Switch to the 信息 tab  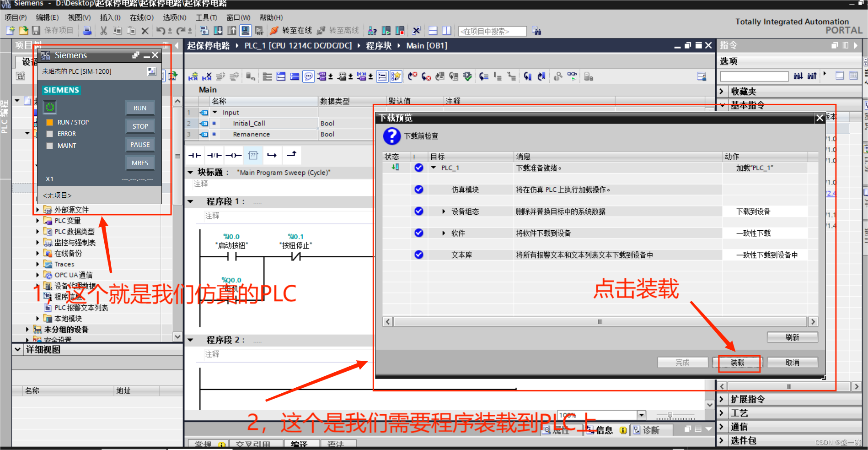605,430
